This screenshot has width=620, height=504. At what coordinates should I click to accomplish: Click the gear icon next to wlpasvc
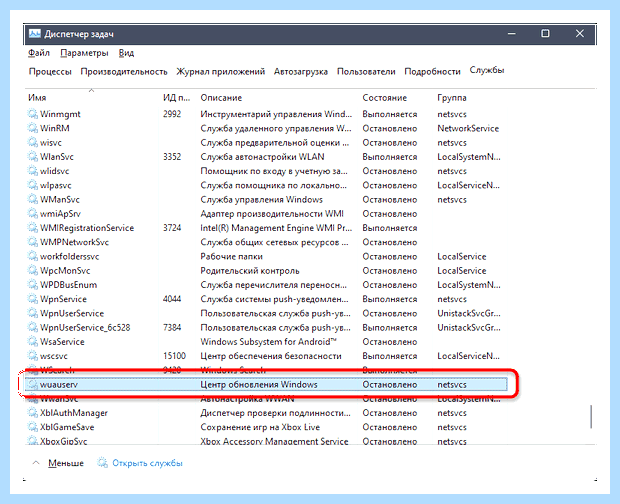point(32,185)
